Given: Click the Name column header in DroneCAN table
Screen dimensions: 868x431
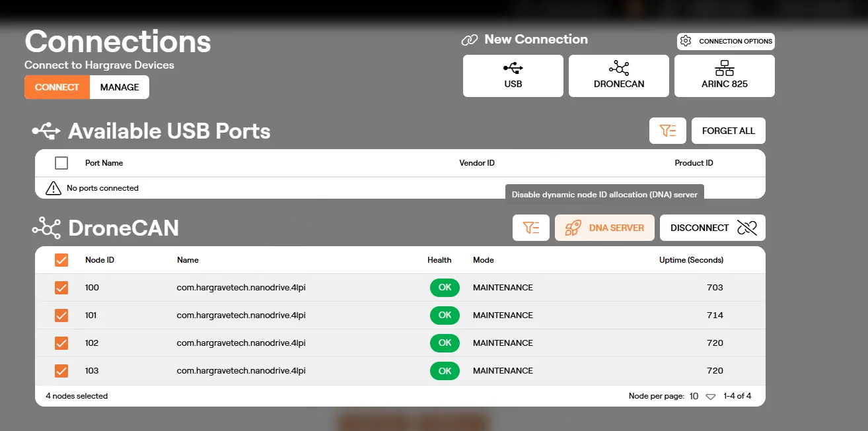Looking at the screenshot, I should click(188, 260).
